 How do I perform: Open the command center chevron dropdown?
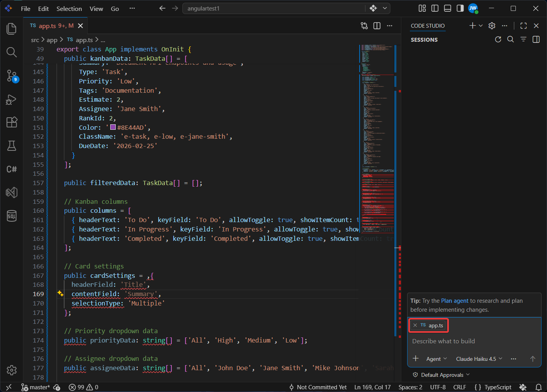click(x=385, y=8)
